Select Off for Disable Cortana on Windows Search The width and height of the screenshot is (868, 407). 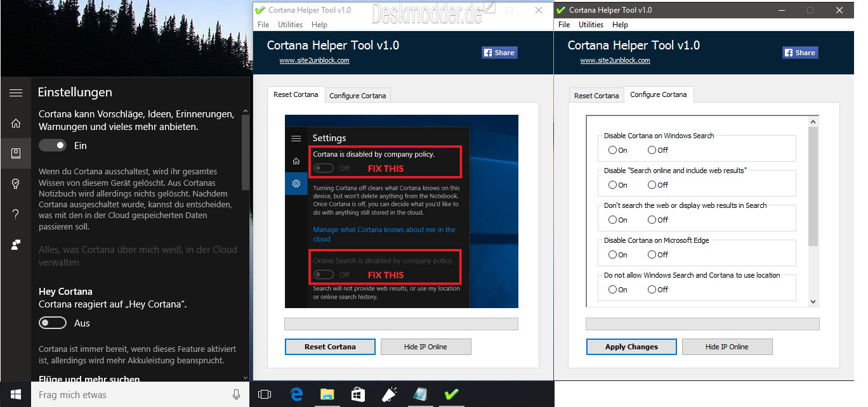tap(652, 150)
